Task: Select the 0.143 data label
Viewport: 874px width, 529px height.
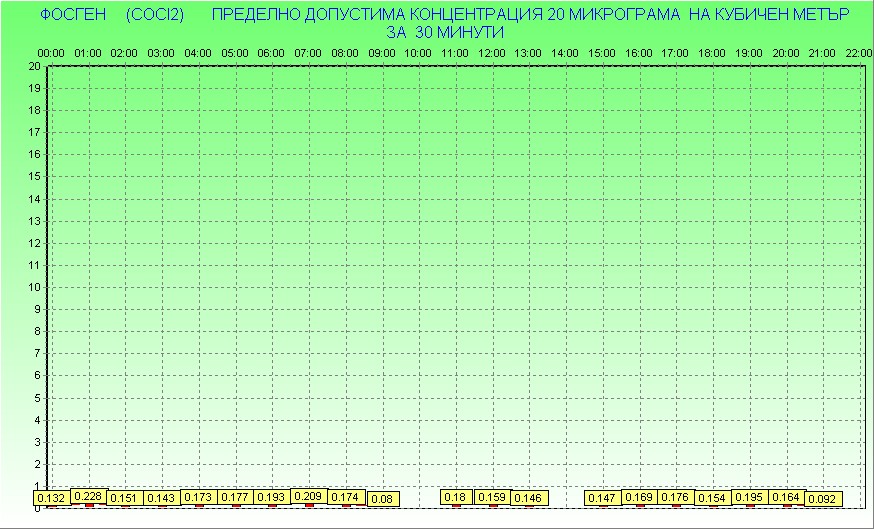Action: (x=162, y=498)
